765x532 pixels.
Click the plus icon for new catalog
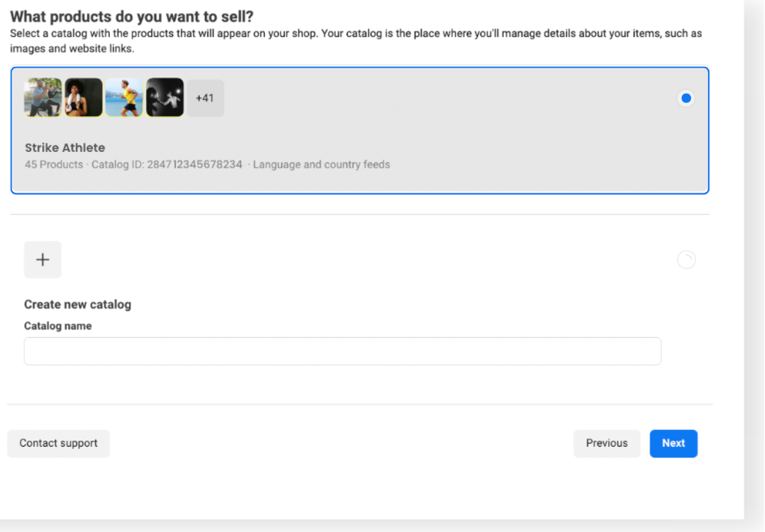(x=43, y=259)
